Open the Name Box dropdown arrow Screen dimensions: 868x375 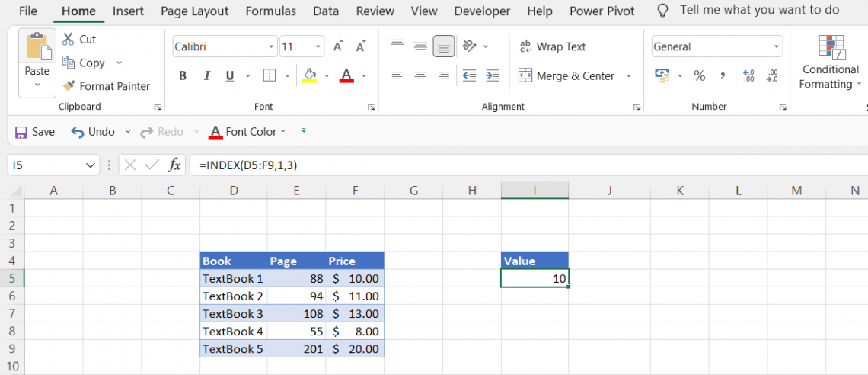(x=91, y=165)
